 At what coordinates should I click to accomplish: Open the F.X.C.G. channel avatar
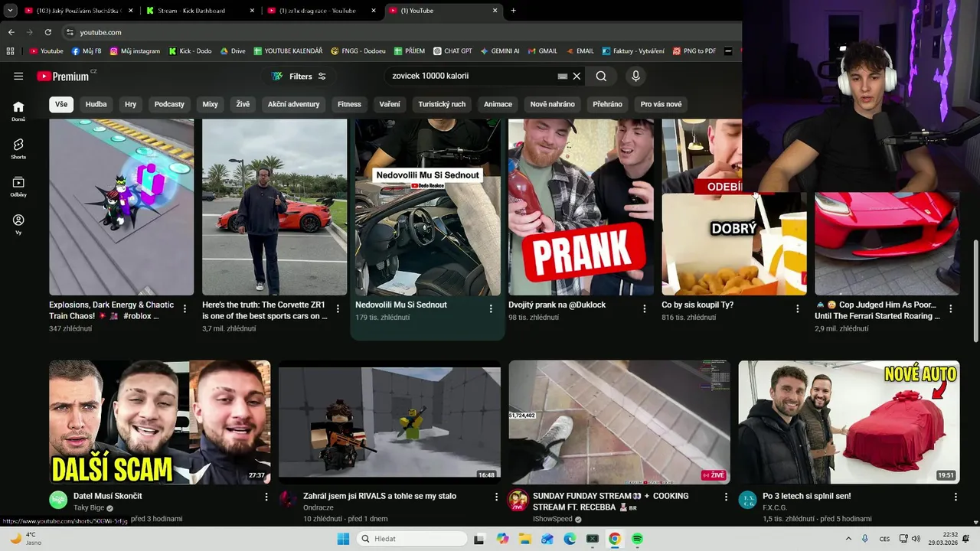tap(747, 500)
